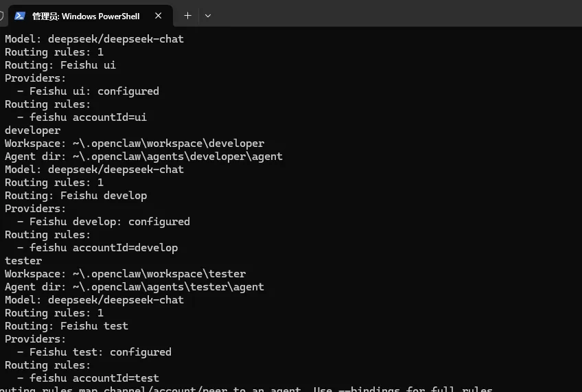582x392 pixels.
Task: Open a new terminal tab with plus
Action: pyautogui.click(x=187, y=16)
